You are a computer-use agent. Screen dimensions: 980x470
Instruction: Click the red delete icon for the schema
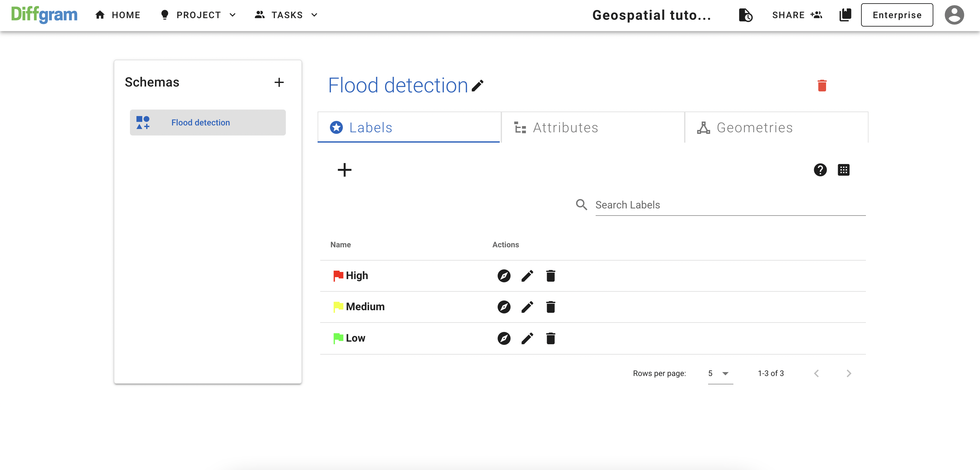pos(822,86)
